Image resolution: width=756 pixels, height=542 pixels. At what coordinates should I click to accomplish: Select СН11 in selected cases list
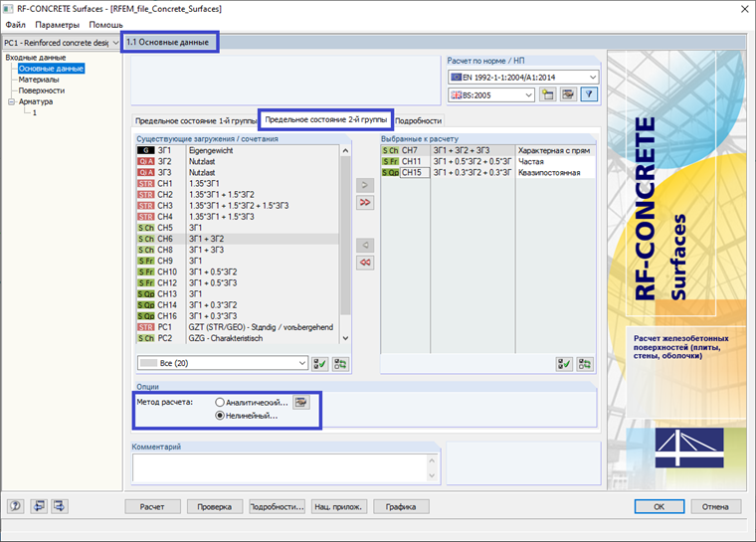(x=488, y=161)
